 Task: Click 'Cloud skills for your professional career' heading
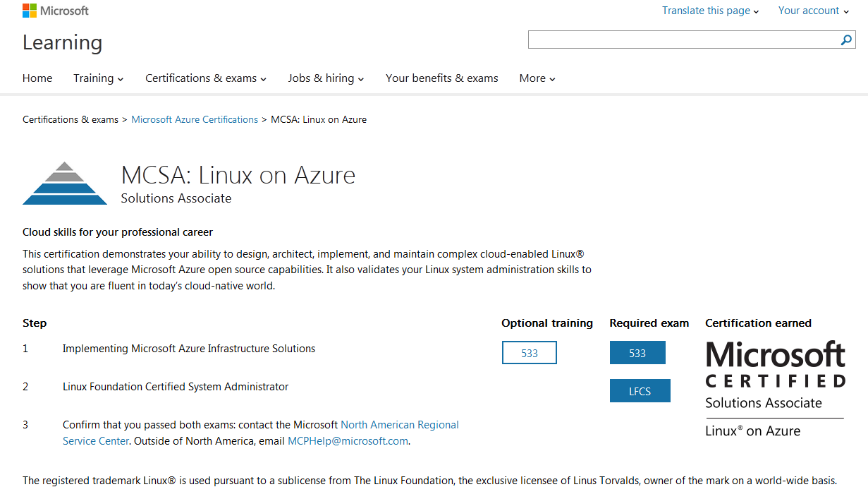tap(118, 232)
